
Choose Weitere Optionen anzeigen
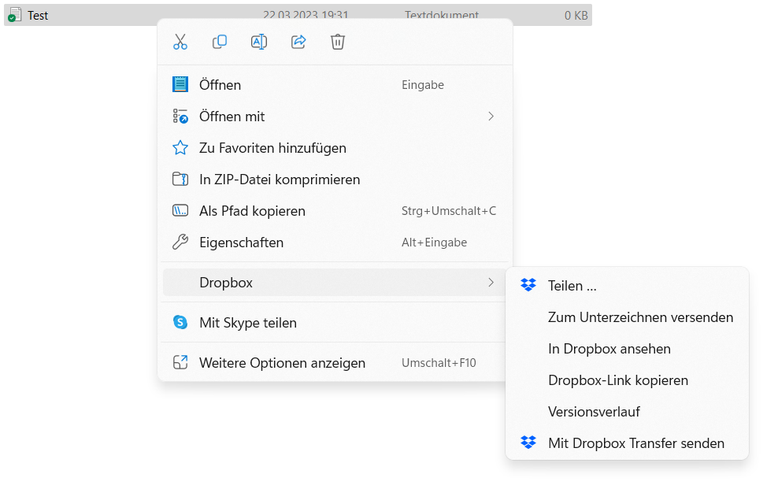point(282,363)
